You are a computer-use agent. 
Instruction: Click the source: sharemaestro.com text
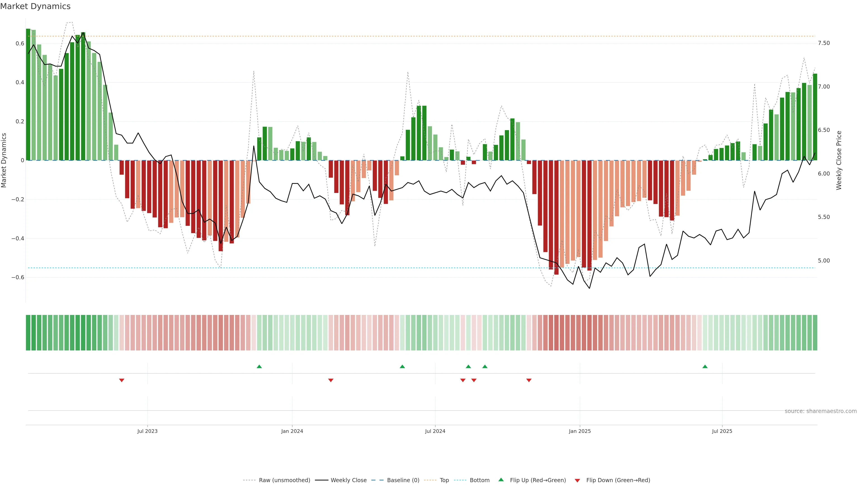click(x=821, y=411)
